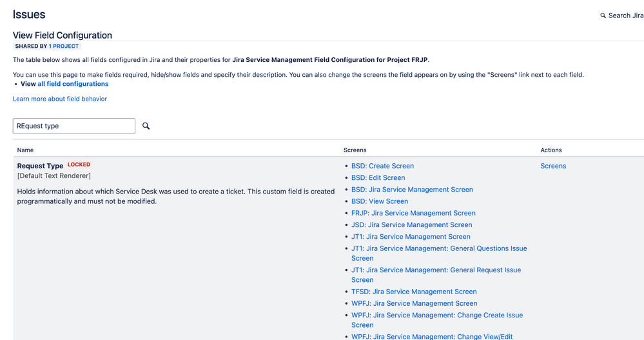
Task: Click the 'View Field Configuration' heading
Action: tap(63, 35)
